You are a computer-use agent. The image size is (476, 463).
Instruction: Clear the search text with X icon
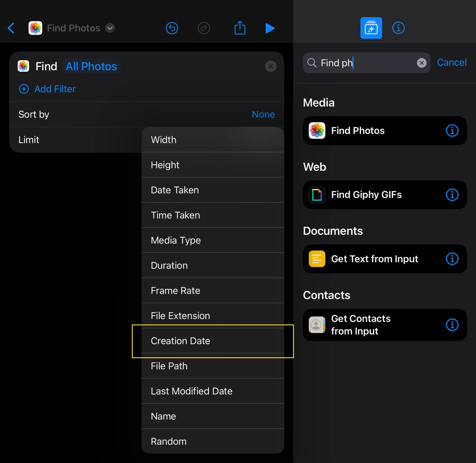tap(421, 63)
